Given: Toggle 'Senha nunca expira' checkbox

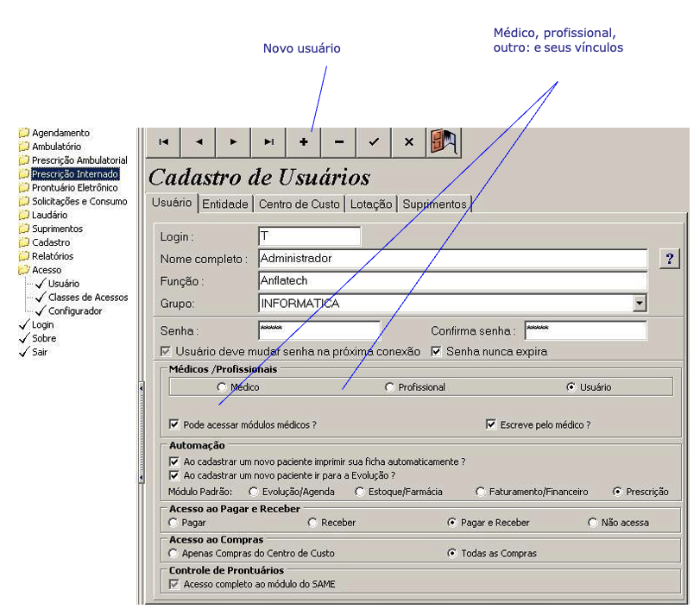Looking at the screenshot, I should 436,351.
